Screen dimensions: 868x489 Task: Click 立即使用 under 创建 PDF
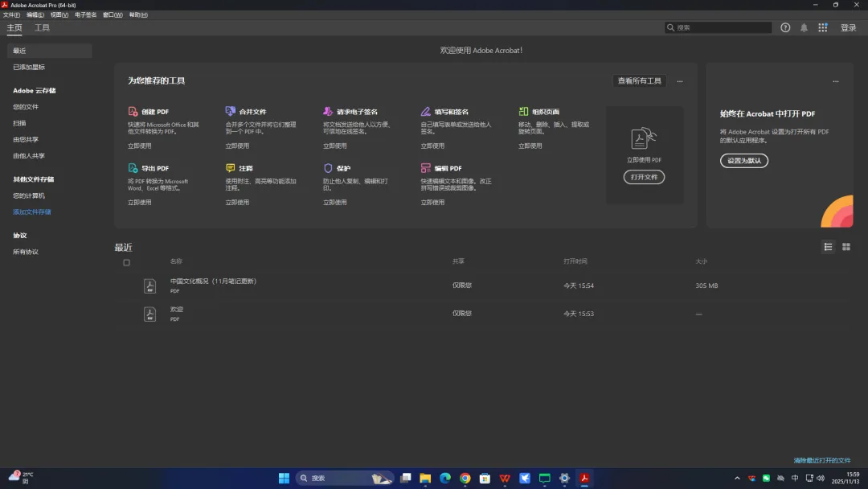tap(140, 146)
